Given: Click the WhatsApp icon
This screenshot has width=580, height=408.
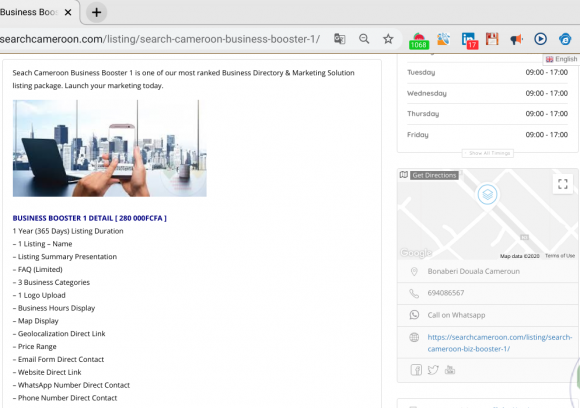Looking at the screenshot, I should tap(414, 315).
